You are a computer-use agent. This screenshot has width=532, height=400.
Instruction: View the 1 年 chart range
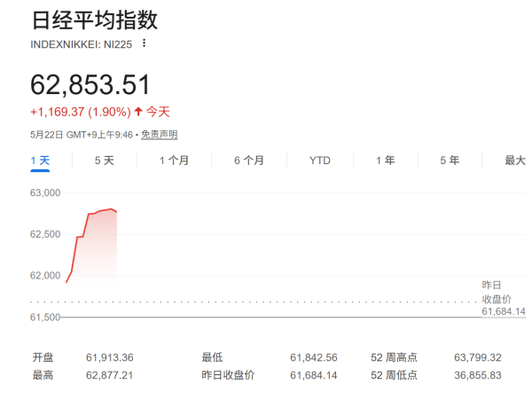pos(385,161)
